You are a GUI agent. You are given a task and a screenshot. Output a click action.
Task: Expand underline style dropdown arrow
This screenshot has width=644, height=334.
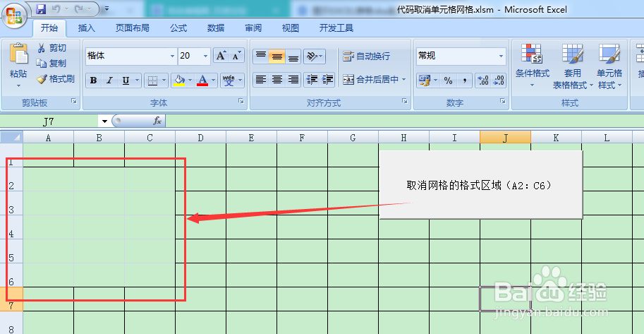click(138, 80)
